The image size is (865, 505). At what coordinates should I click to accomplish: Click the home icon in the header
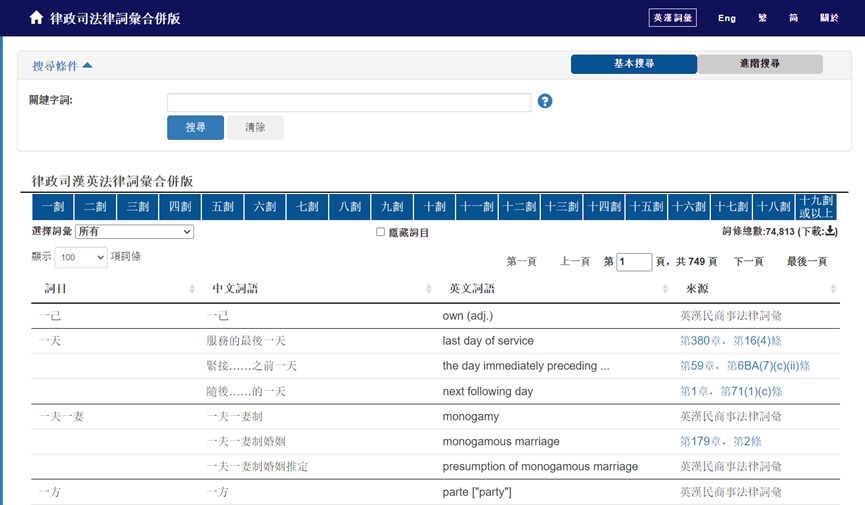tap(36, 18)
